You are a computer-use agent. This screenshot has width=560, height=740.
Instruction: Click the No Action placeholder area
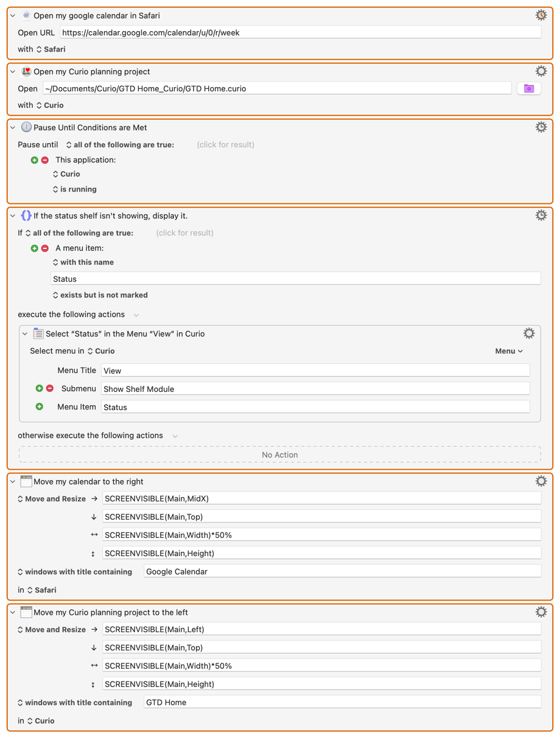click(x=280, y=455)
